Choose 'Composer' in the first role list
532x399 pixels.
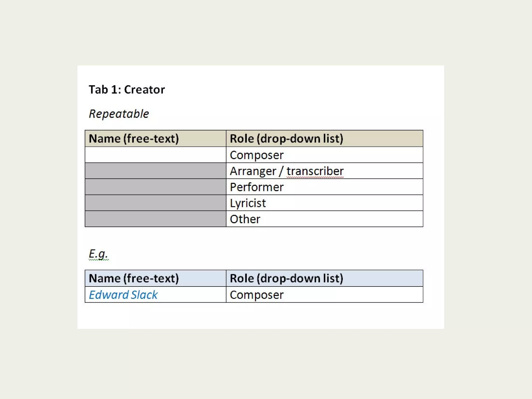[324, 155]
